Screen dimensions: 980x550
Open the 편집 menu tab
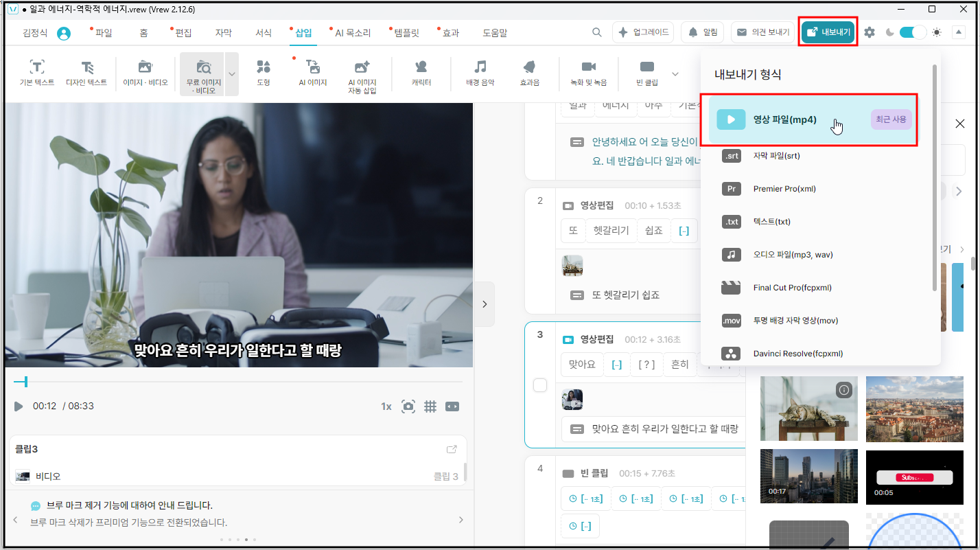[183, 33]
